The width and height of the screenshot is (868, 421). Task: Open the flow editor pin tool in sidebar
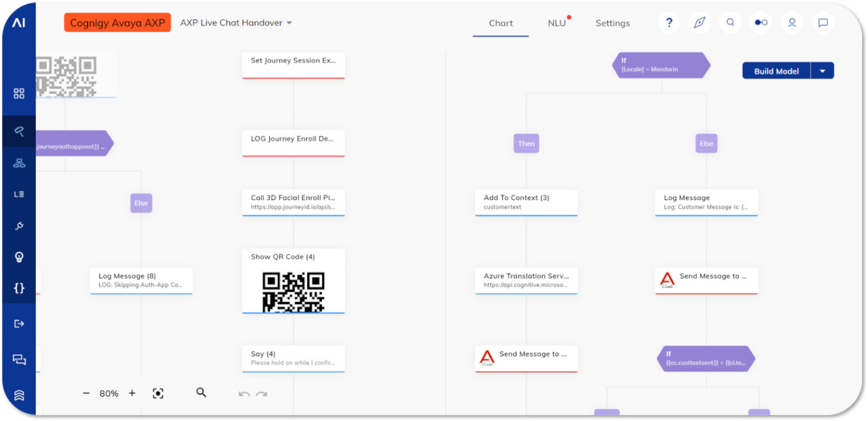19,132
